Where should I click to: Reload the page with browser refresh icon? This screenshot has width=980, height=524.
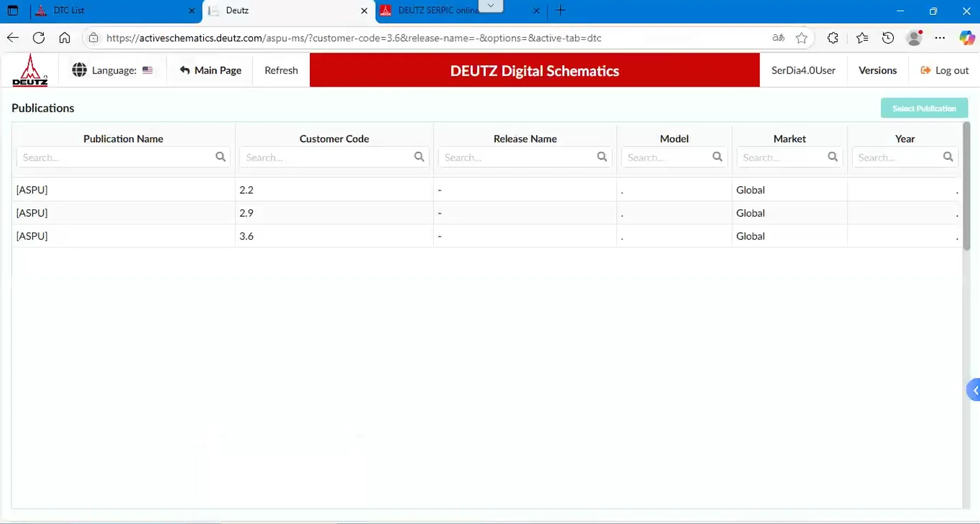point(38,38)
